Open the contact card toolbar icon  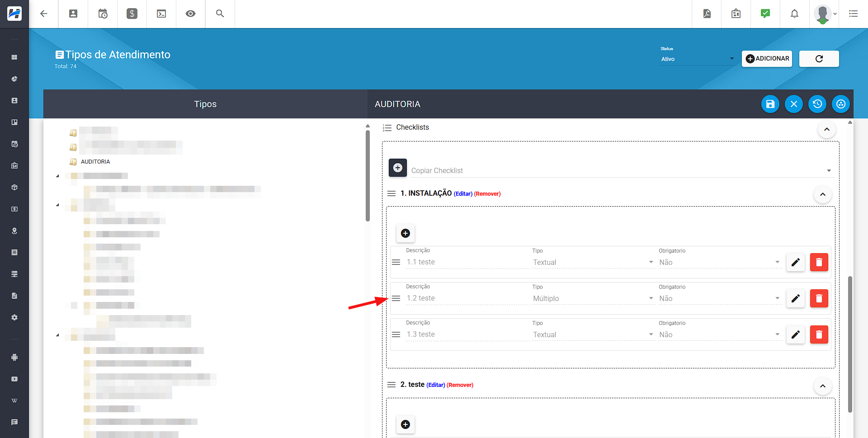73,14
